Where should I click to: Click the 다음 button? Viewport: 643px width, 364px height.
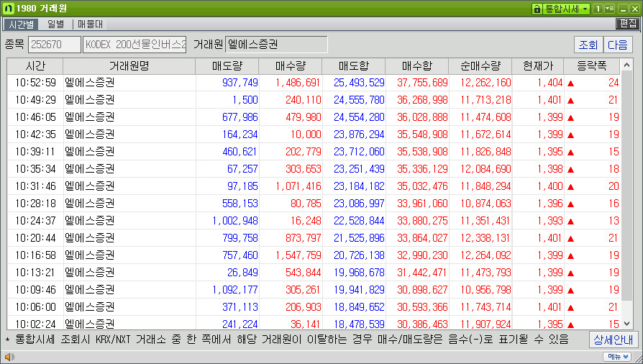[x=618, y=45]
